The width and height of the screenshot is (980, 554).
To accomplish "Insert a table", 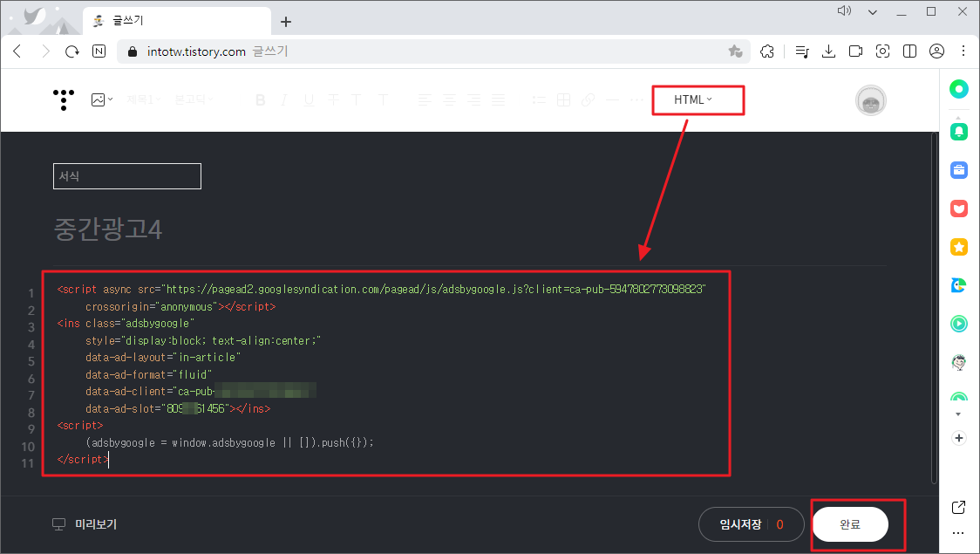I will pyautogui.click(x=564, y=100).
